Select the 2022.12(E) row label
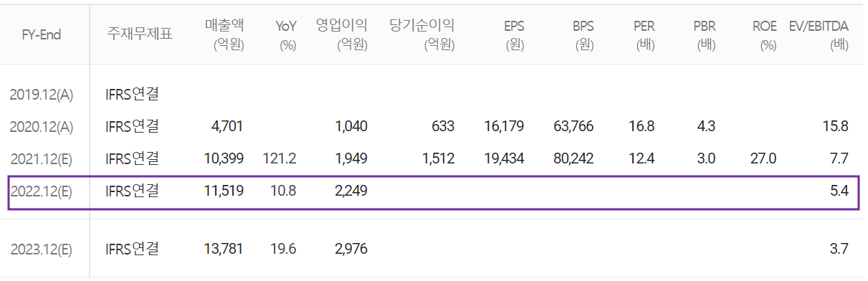This screenshot has width=868, height=281. click(41, 191)
